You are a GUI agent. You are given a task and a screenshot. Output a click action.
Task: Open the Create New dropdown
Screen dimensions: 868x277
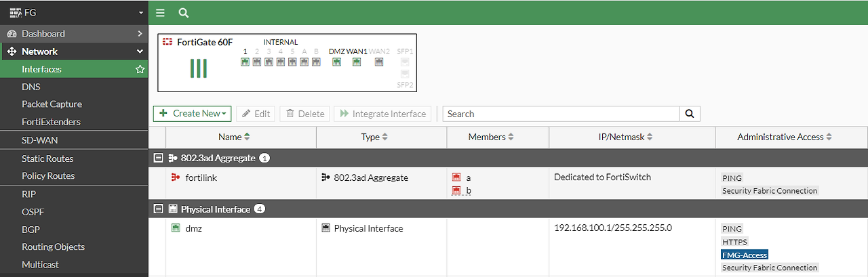tap(193, 114)
